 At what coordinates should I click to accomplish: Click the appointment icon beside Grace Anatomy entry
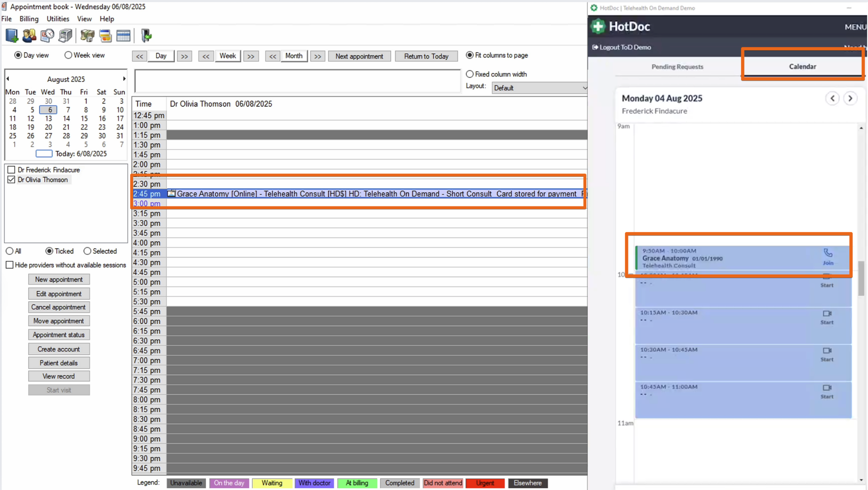point(171,193)
